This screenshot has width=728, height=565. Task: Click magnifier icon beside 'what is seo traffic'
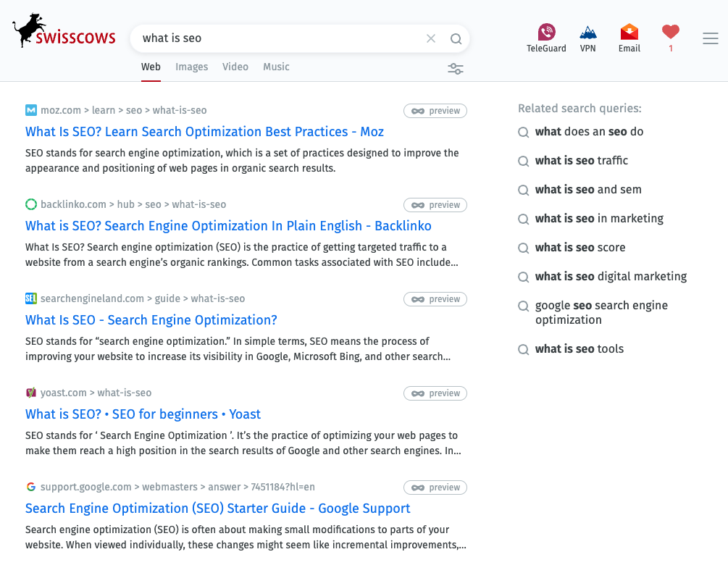pos(523,161)
